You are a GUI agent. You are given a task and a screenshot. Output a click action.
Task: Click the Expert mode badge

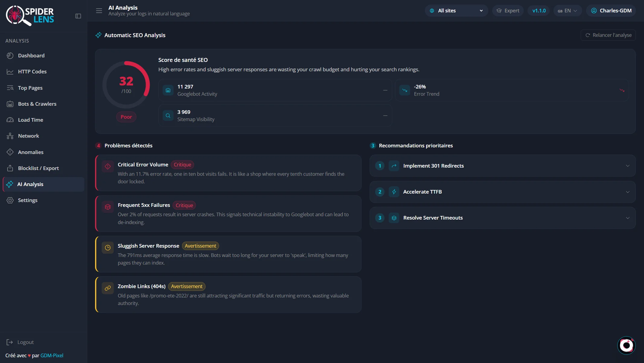(x=508, y=11)
